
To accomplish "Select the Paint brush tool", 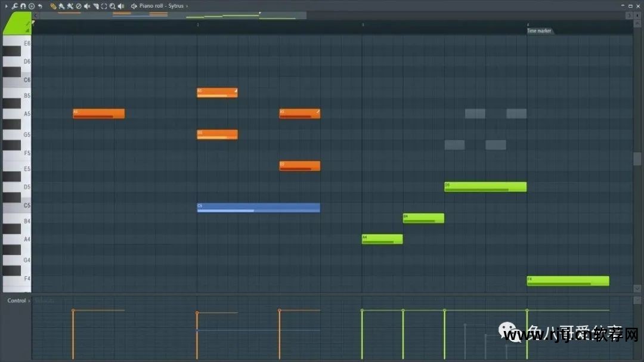I will pos(61,6).
